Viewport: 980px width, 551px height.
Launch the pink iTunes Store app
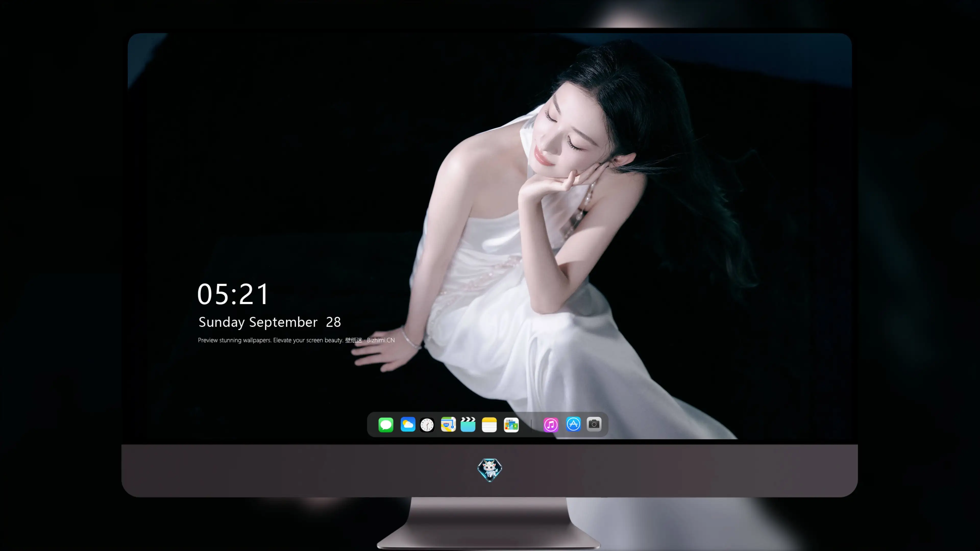[x=551, y=425]
